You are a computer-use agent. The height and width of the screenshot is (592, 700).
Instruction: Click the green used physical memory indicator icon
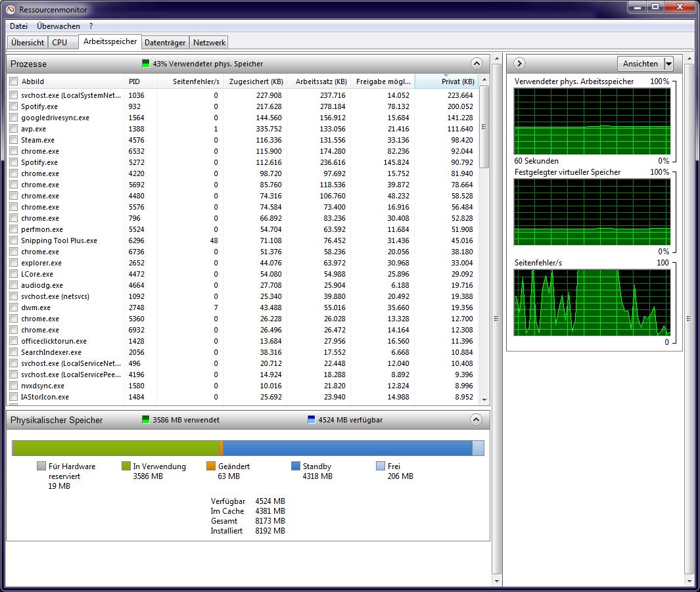tap(146, 64)
